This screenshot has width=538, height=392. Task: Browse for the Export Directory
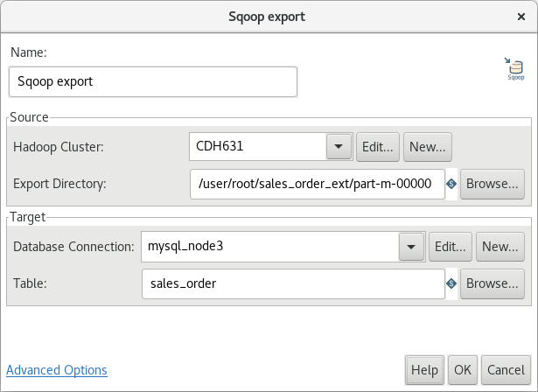[x=493, y=184]
